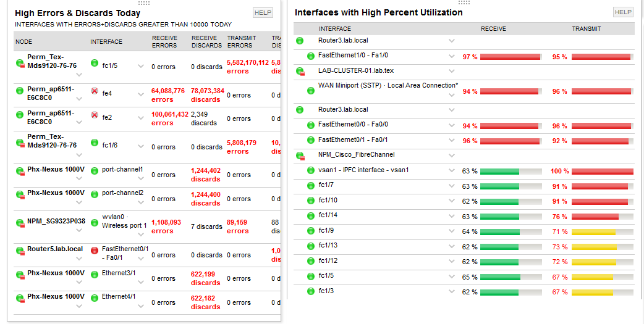The image size is (644, 324).
Task: Open the dropdown arrow next to Ethernet3/1
Action: tap(142, 282)
